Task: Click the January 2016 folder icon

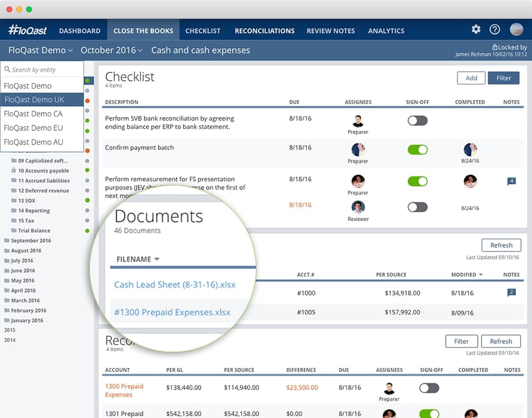Action: 7,320
